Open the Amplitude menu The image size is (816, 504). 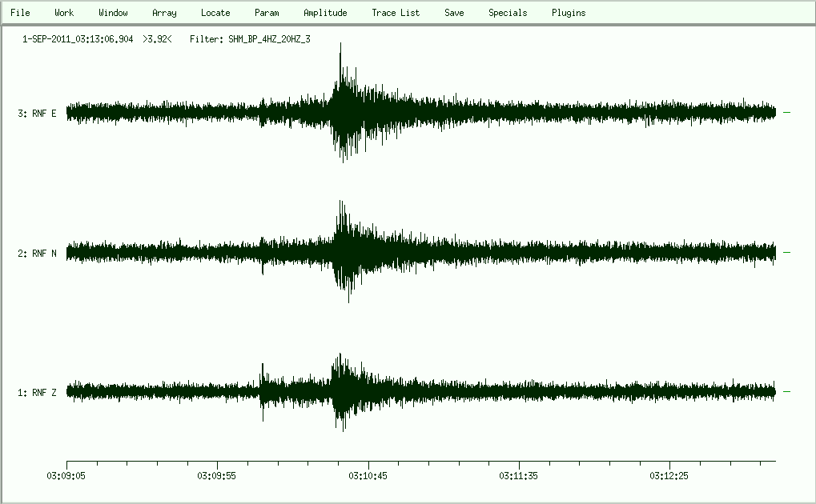(325, 13)
